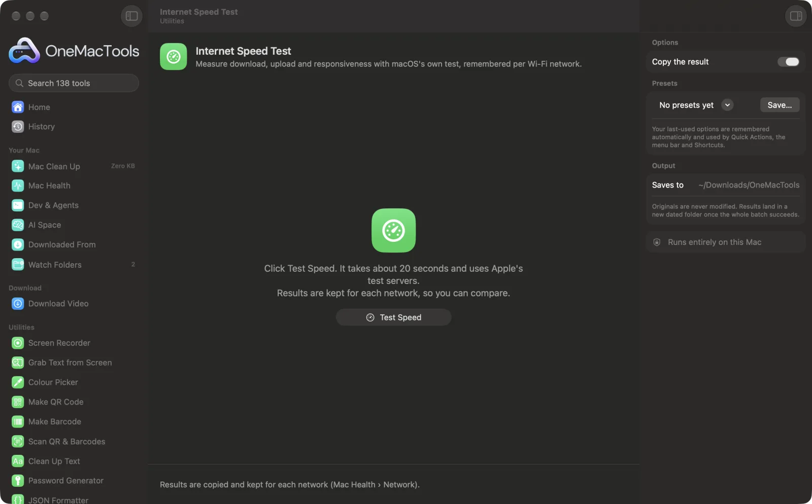Click the Saves to label
This screenshot has width=812, height=504.
click(667, 185)
